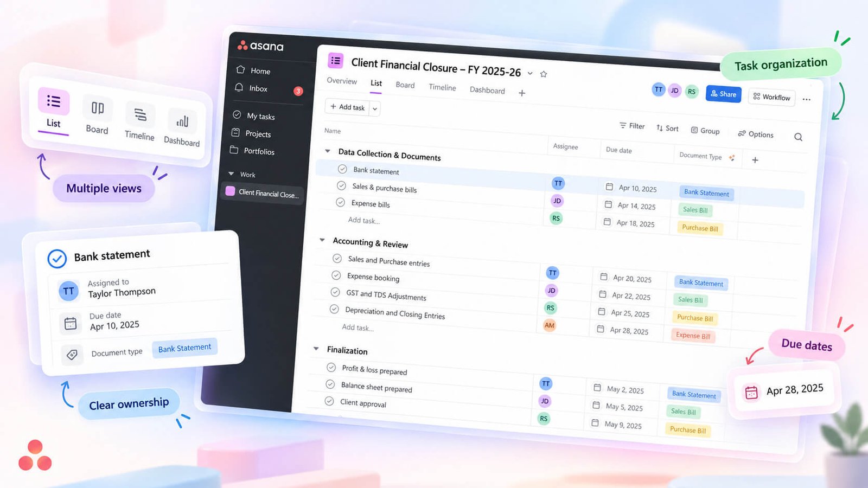This screenshot has height=488, width=868.
Task: Mark Sales & purchase bills complete
Action: (x=341, y=185)
